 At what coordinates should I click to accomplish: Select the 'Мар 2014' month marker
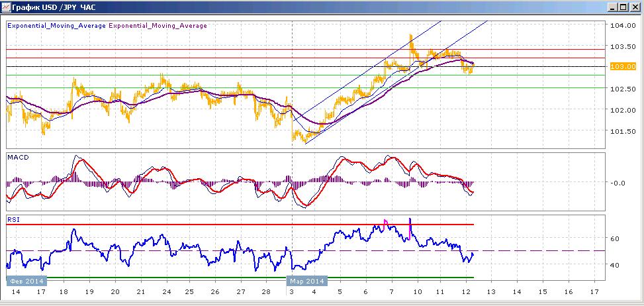307,281
